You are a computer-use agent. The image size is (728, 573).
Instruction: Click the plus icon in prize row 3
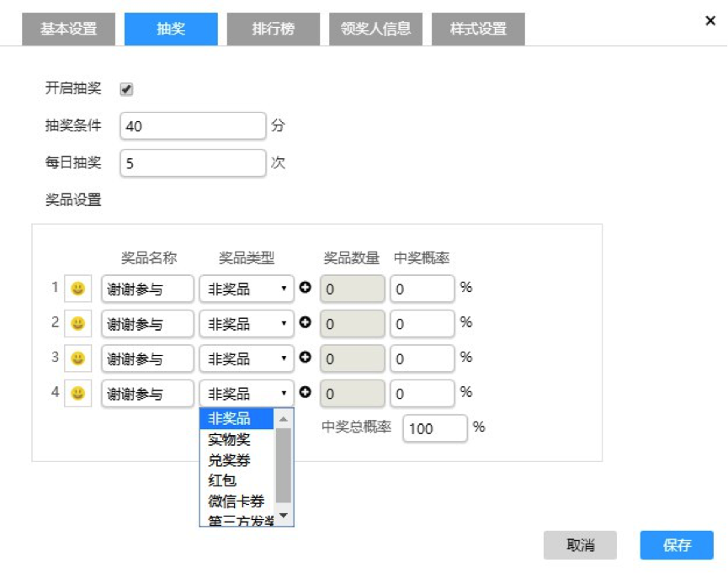point(305,357)
